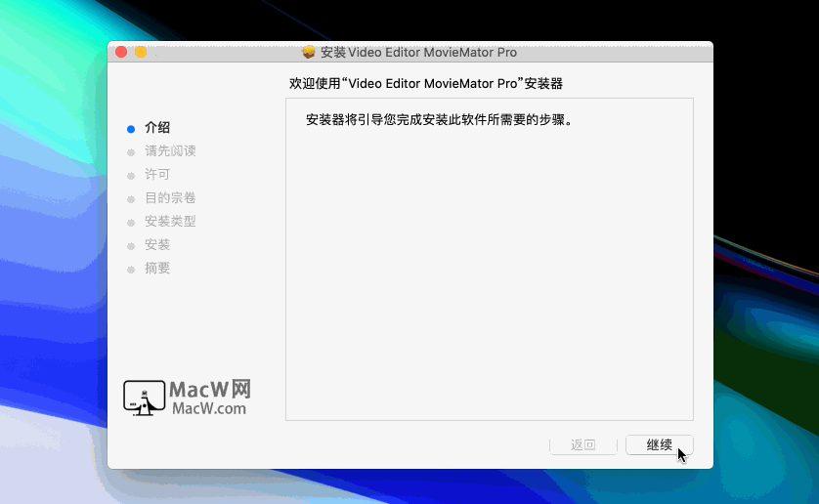Click the welcome heading 欢迎使用 Video Editor MovieMator Pro
819x504 pixels.
pos(426,84)
